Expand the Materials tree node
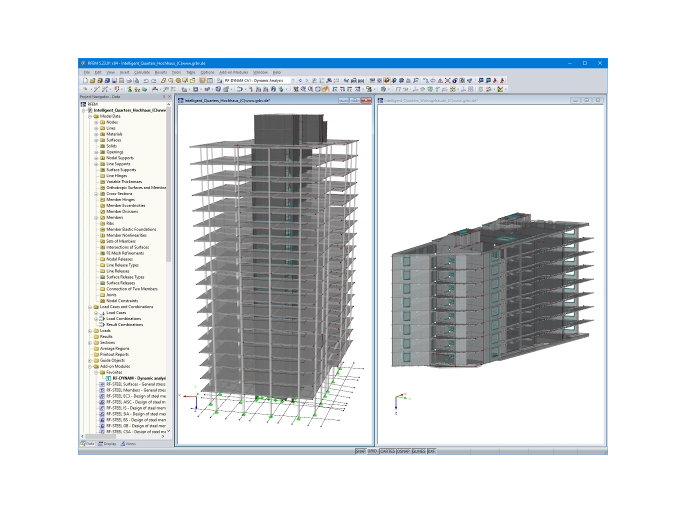This screenshot has width=686, height=514. pos(96,134)
